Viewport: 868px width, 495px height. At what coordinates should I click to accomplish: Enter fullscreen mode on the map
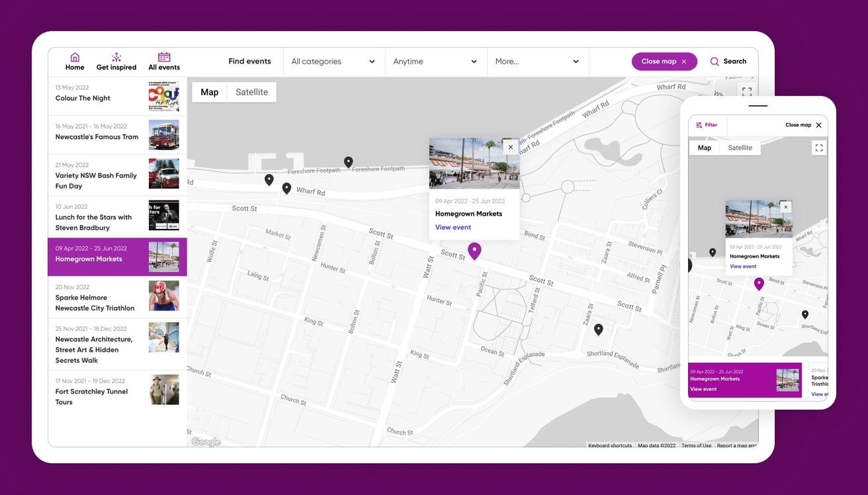[747, 93]
